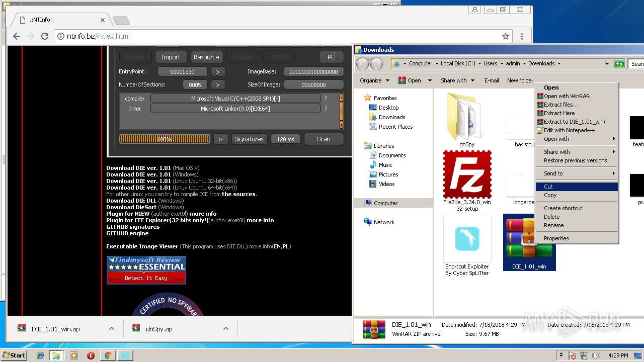
Task: Choose Delete in the context menu
Action: click(x=577, y=217)
